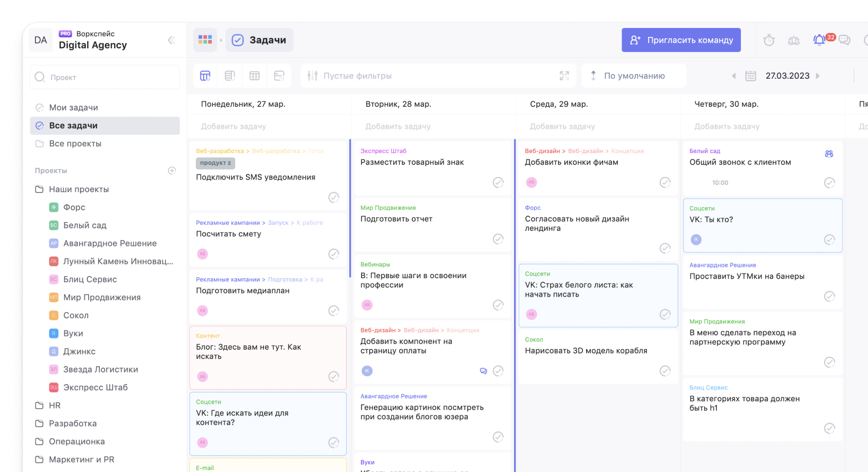Open chat messages icon in header
This screenshot has width=868, height=472.
click(x=844, y=40)
